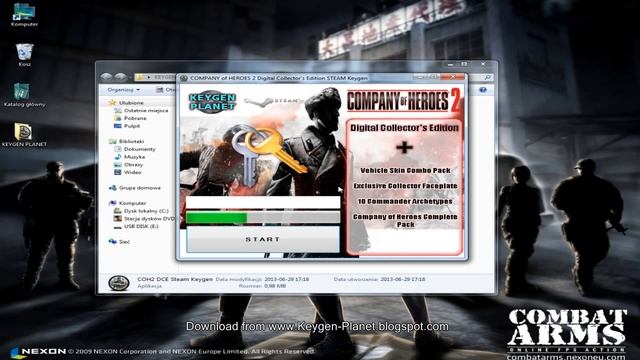The width and height of the screenshot is (640, 360).
Task: Select Sieć in Explorer sidebar
Action: pos(124,242)
